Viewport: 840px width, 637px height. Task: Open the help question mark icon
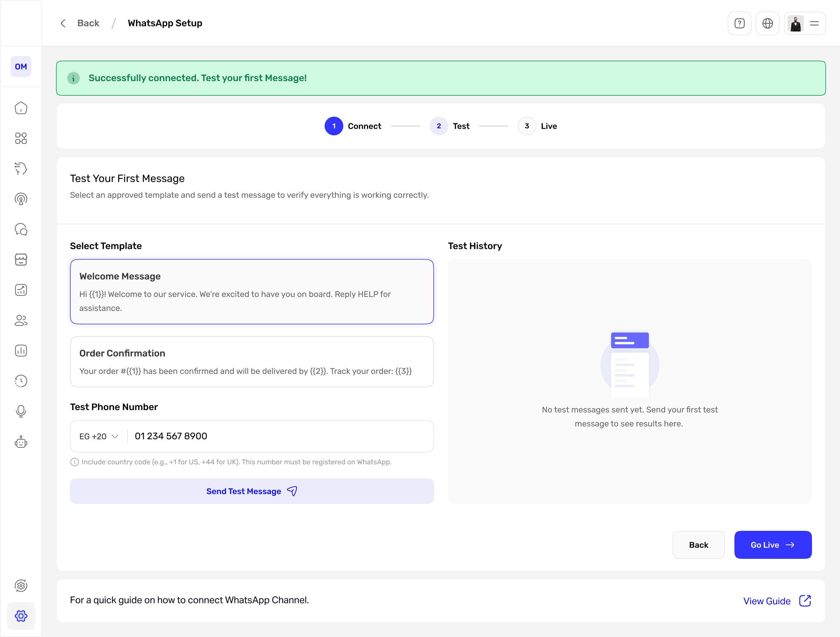(x=739, y=24)
